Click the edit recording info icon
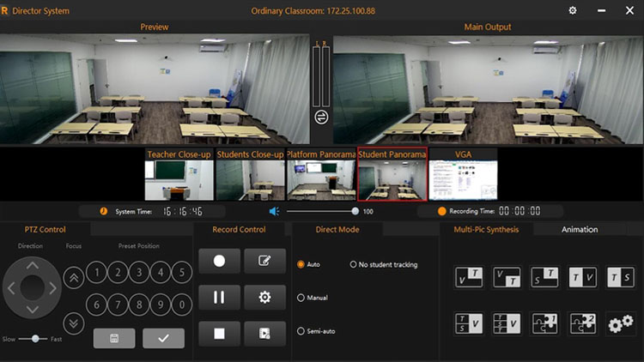The width and height of the screenshot is (644, 362). (x=264, y=261)
